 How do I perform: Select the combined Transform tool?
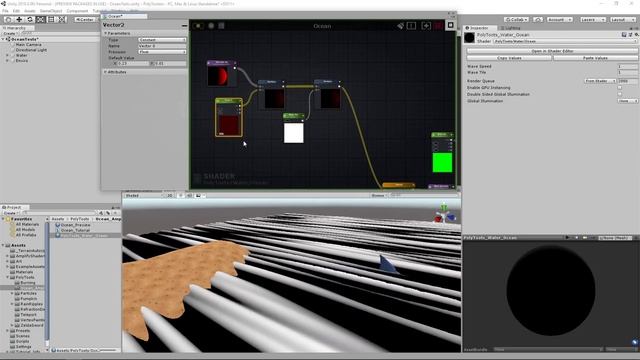tap(62, 19)
